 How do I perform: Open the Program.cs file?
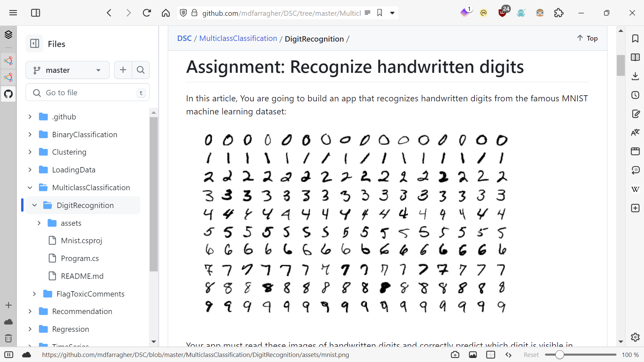pyautogui.click(x=80, y=258)
